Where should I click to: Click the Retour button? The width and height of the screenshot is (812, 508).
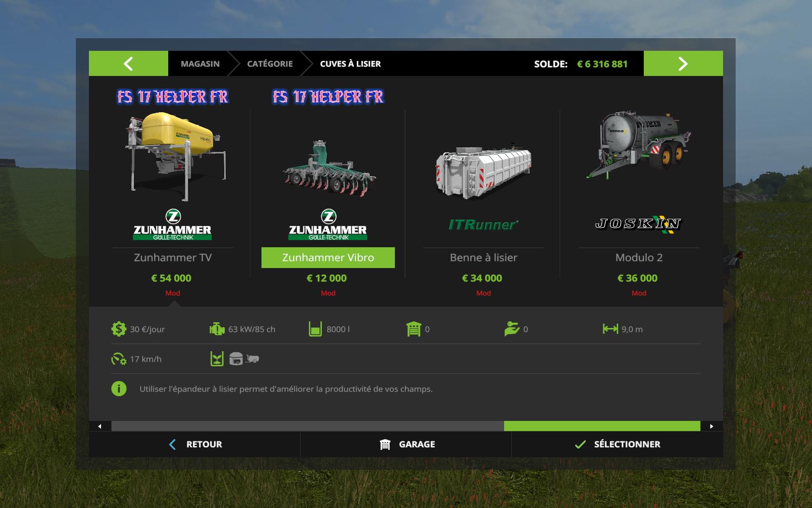click(195, 444)
